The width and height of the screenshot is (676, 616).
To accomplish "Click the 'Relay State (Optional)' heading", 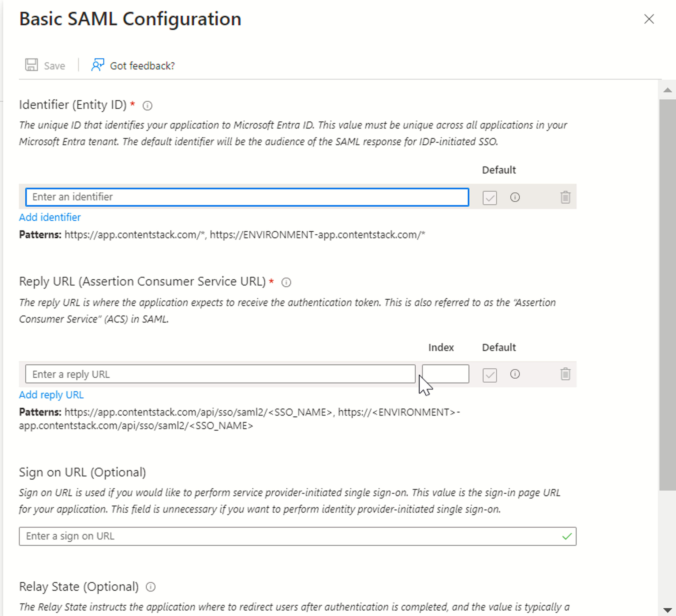I will pos(79,586).
